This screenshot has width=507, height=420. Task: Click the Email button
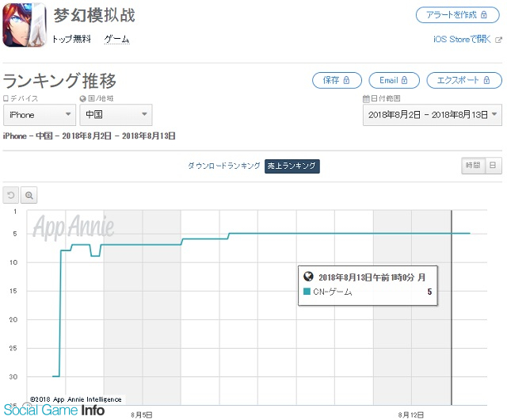pyautogui.click(x=395, y=80)
